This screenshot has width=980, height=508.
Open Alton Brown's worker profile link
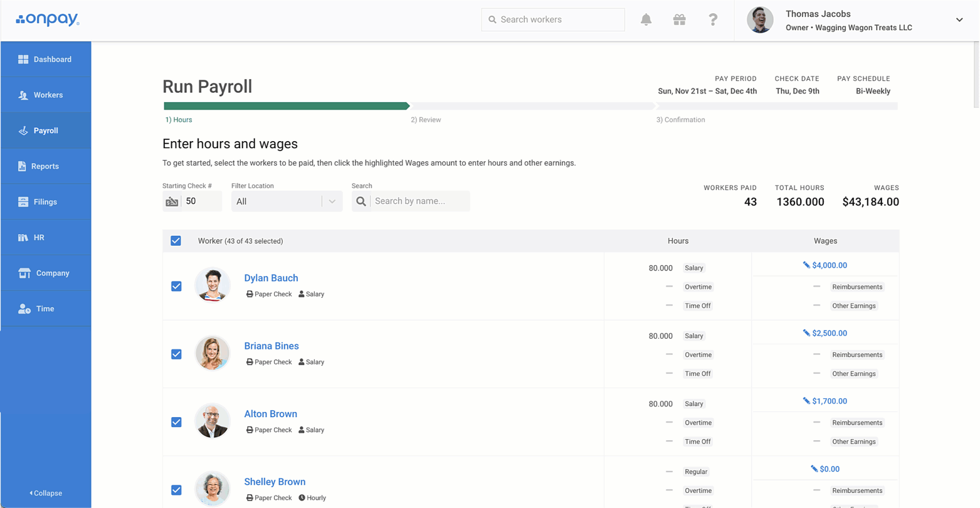(270, 414)
